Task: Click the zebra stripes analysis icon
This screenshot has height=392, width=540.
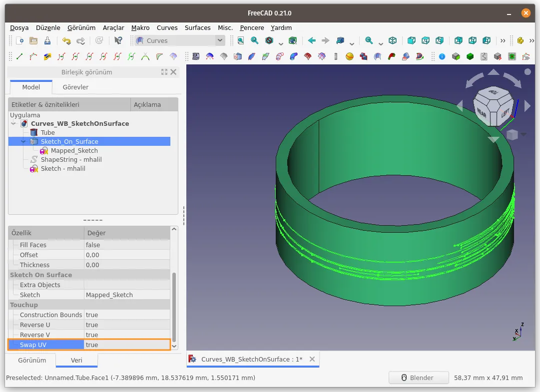Action: click(196, 56)
